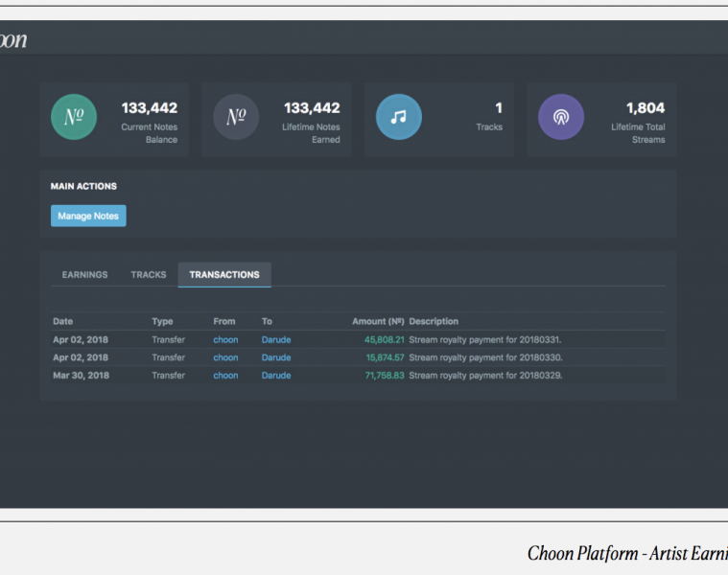Click the purple Lifetime Total Streams icon

[561, 117]
